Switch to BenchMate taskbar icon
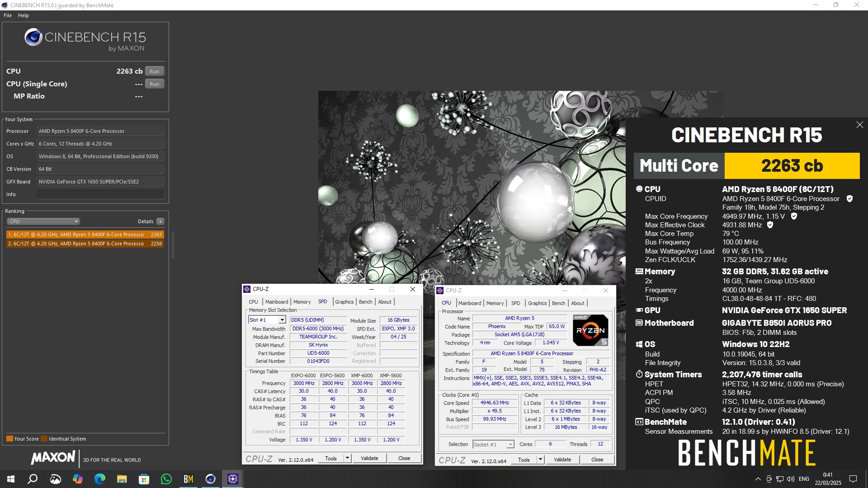 point(189,479)
